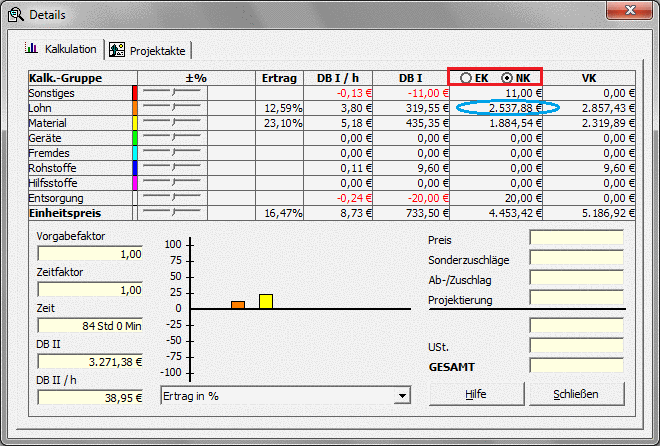The height and width of the screenshot is (446, 660).
Task: Adjust the Fremdes percentage slider
Action: click(x=172, y=153)
